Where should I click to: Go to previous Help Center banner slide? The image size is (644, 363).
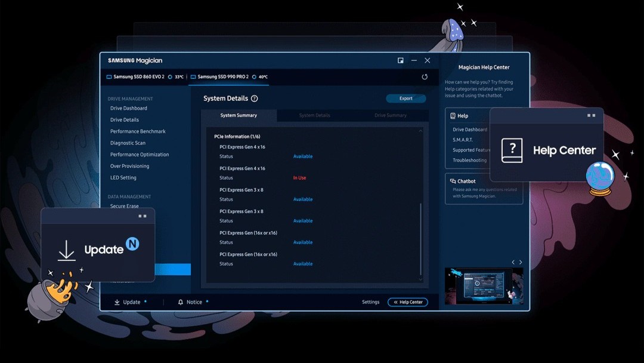[x=513, y=262]
